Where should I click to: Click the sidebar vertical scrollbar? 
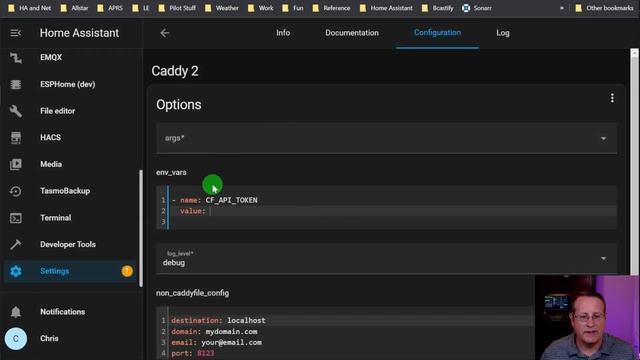141,229
